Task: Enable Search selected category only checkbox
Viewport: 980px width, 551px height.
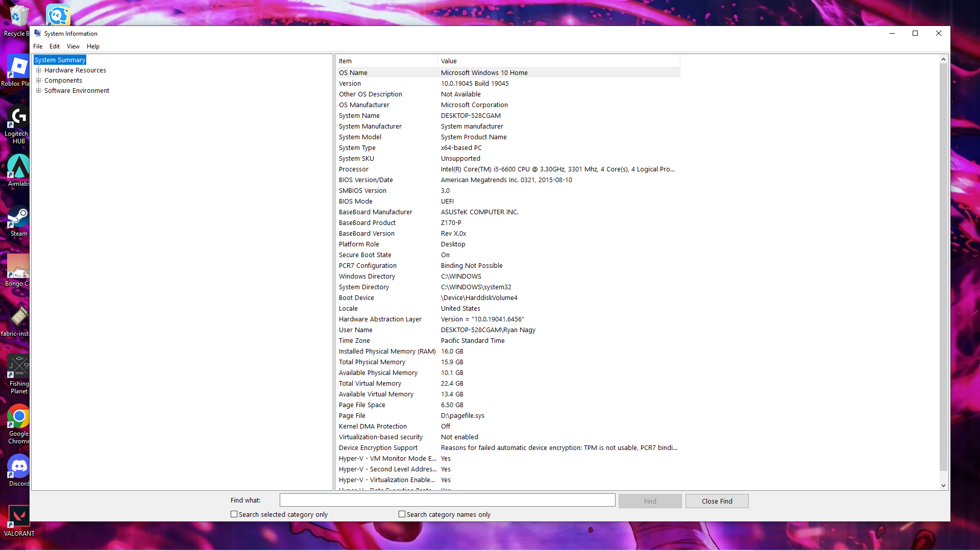Action: pos(234,514)
